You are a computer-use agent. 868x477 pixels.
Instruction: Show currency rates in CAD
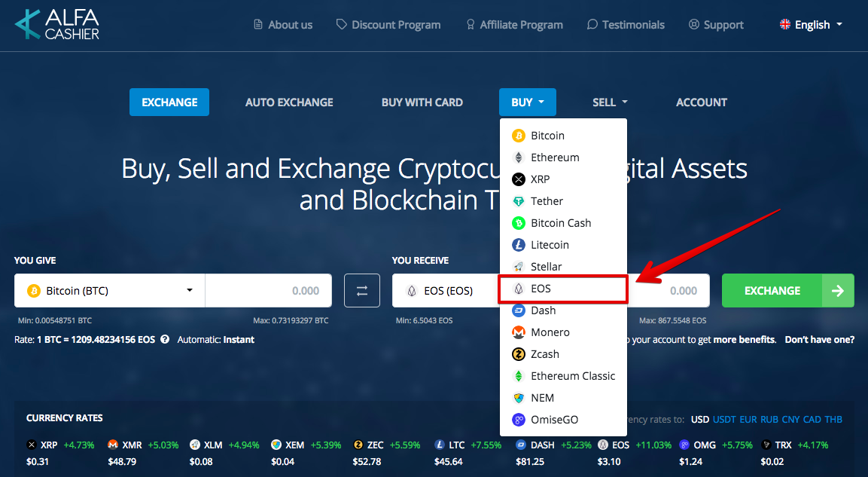click(x=812, y=420)
